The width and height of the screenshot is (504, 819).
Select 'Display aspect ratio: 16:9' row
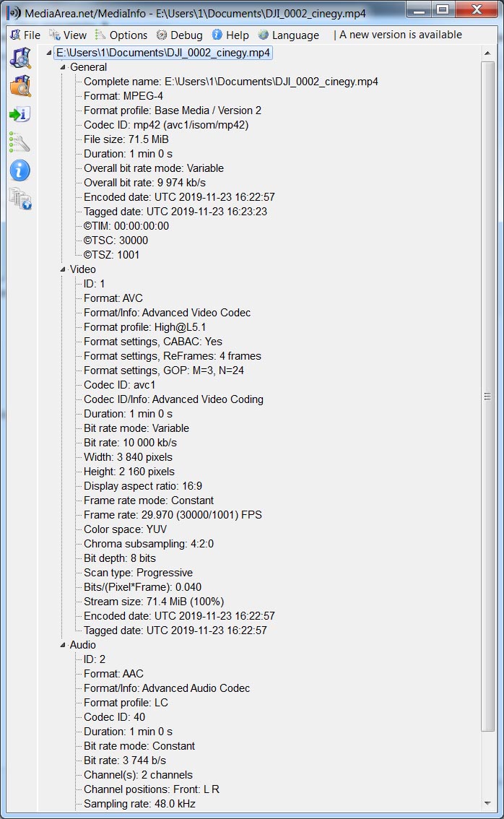(142, 486)
